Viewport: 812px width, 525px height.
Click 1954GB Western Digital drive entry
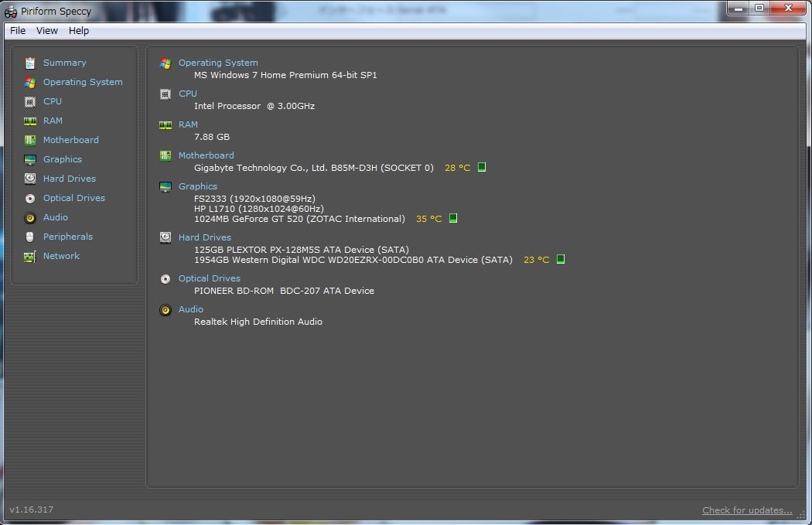point(353,260)
